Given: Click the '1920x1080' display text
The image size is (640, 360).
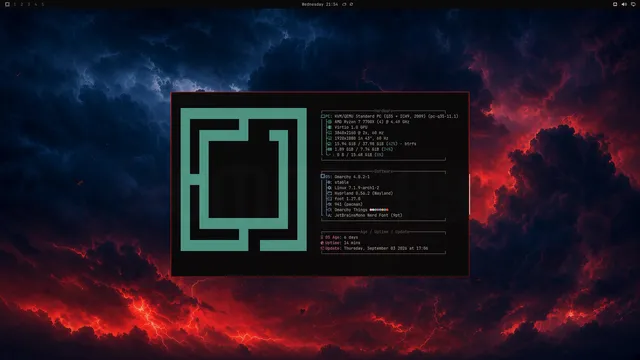Looking at the screenshot, I should (x=362, y=138).
